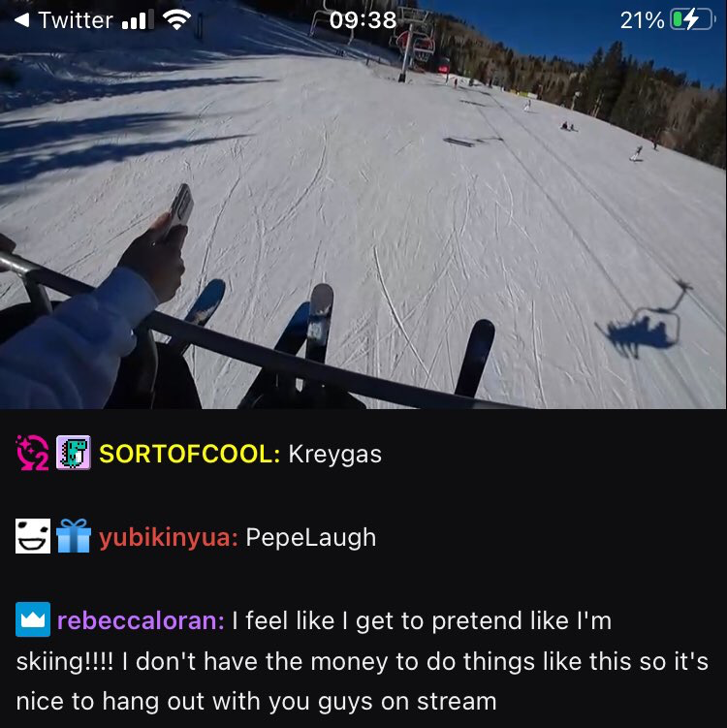Image resolution: width=727 pixels, height=728 pixels.
Task: Tap the Twitter return label
Action: [x=76, y=20]
